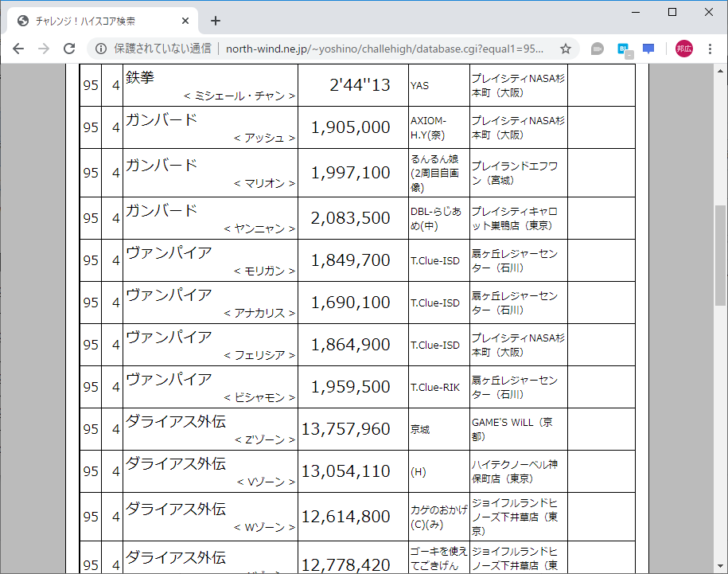Close the チャレンジ！ハイスコア検索 tab
This screenshot has height=574, width=728.
click(185, 21)
